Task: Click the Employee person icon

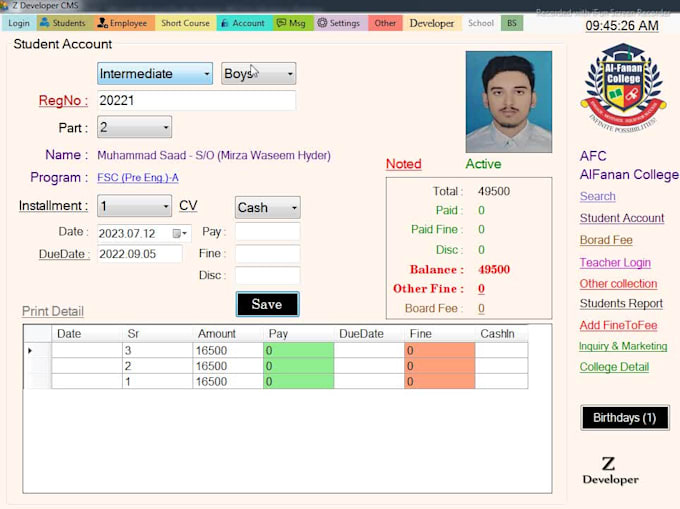Action: (x=102, y=23)
